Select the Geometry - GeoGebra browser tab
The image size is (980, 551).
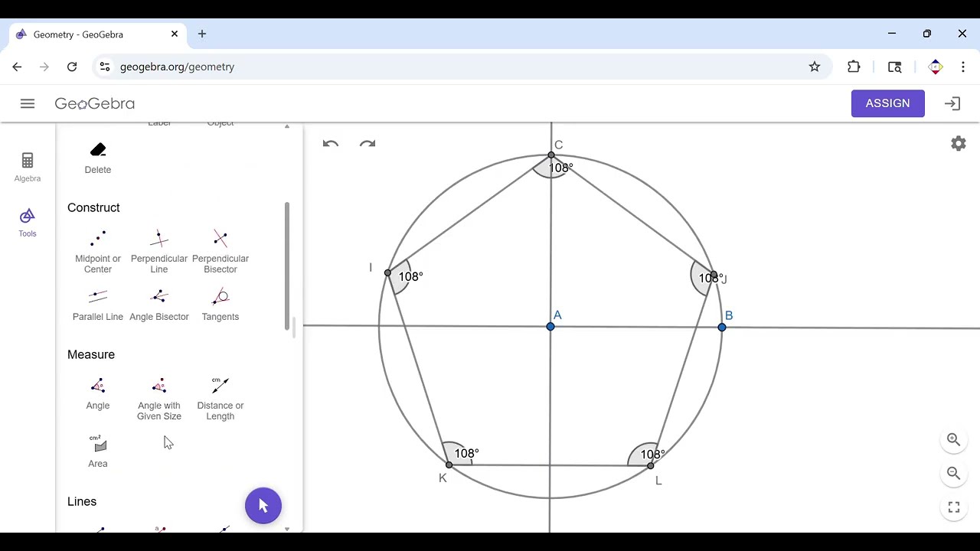click(96, 34)
